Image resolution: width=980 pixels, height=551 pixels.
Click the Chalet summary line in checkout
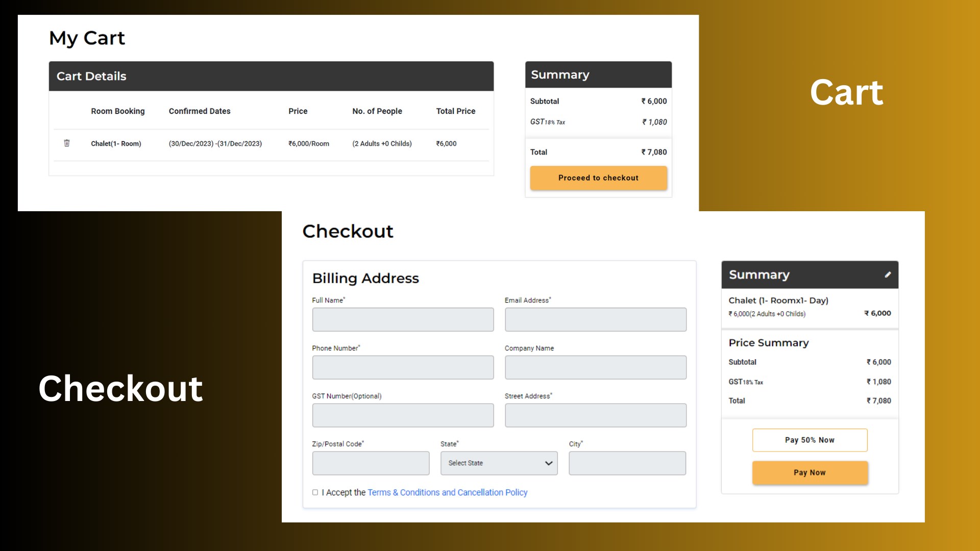(x=778, y=300)
